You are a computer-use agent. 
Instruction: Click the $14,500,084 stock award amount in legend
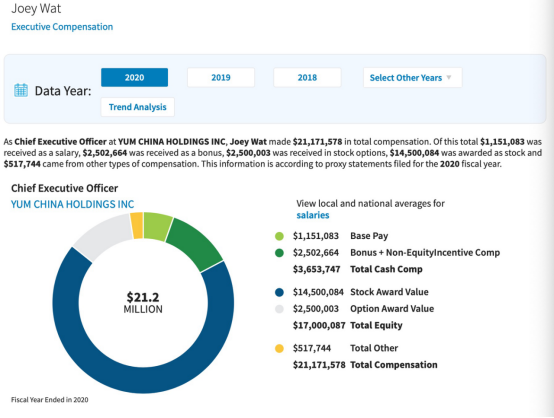pyautogui.click(x=318, y=292)
